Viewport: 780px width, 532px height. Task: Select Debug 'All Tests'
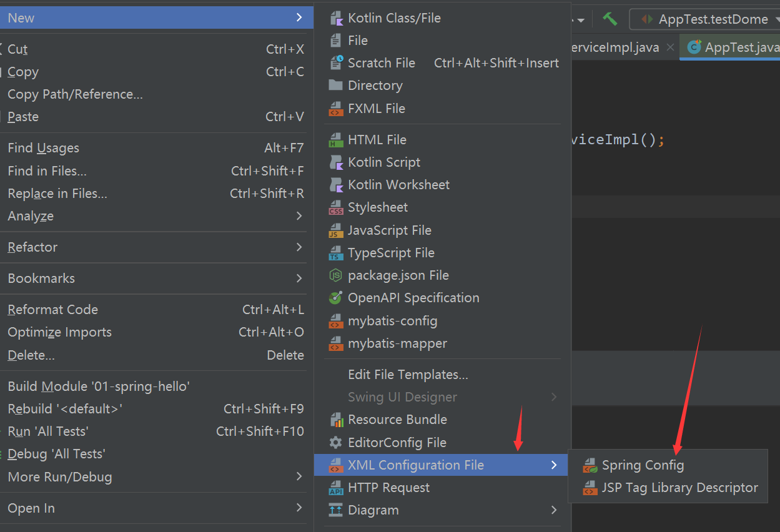pos(157,454)
